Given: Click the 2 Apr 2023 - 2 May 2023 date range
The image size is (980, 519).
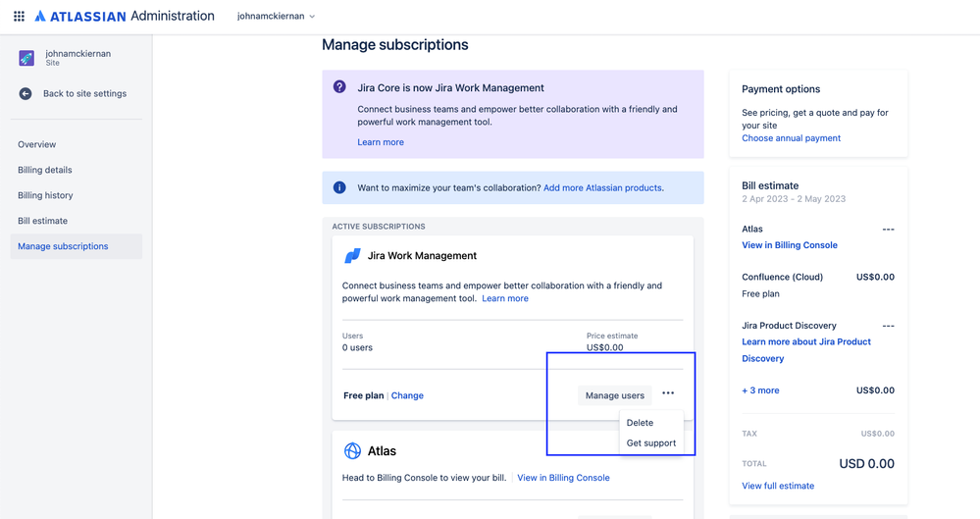Looking at the screenshot, I should click(794, 199).
